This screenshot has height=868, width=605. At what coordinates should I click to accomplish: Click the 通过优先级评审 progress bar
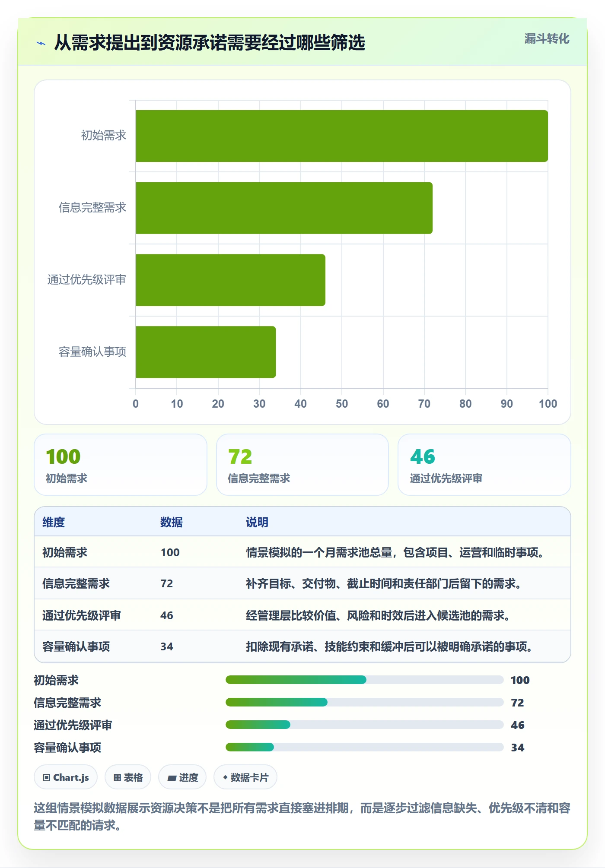coord(364,725)
